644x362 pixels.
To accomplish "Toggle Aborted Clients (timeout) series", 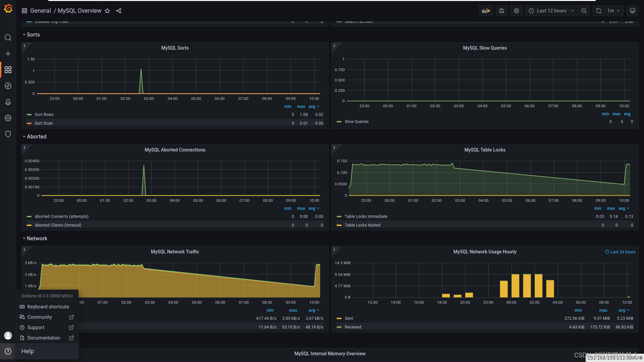I will 58,225.
